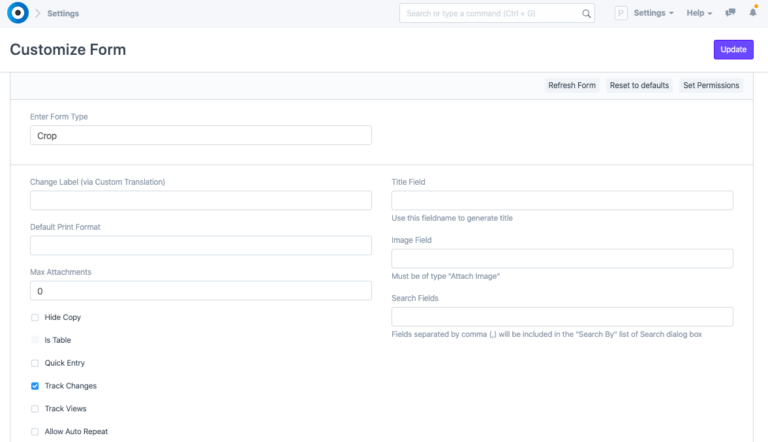Image resolution: width=768 pixels, height=442 pixels.
Task: Enable the Hide Copy checkbox
Action: [x=35, y=317]
